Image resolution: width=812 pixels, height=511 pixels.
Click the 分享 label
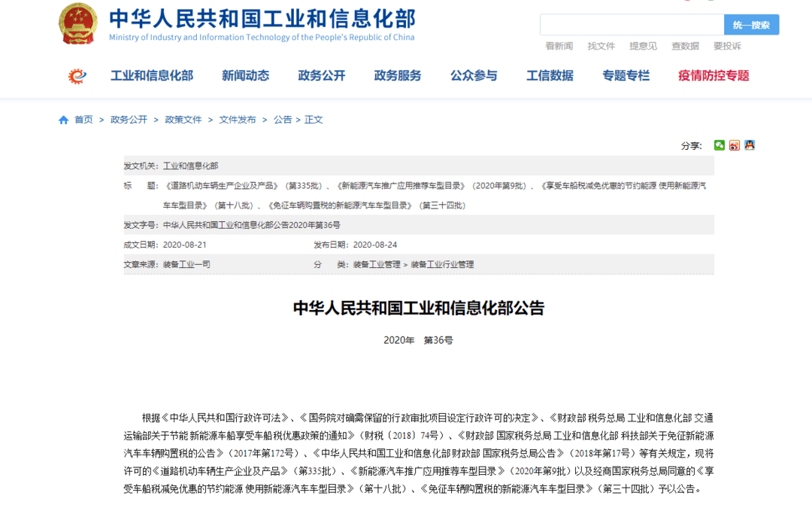pos(692,146)
